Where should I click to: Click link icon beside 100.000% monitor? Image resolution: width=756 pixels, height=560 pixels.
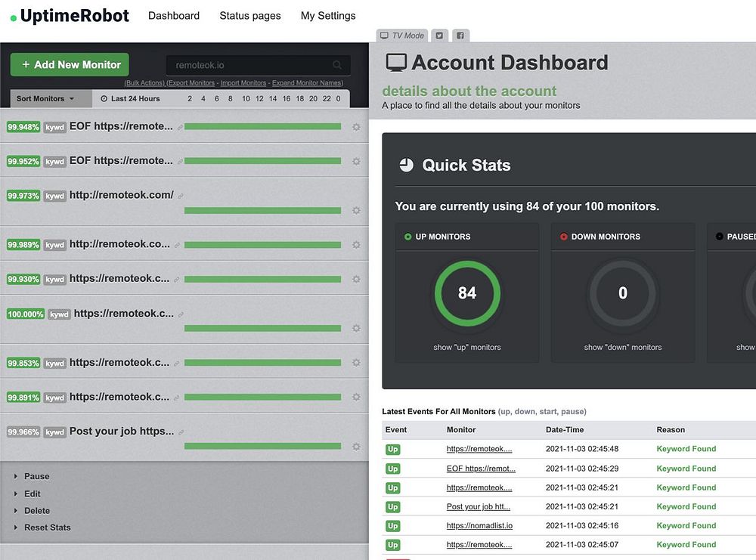[181, 314]
